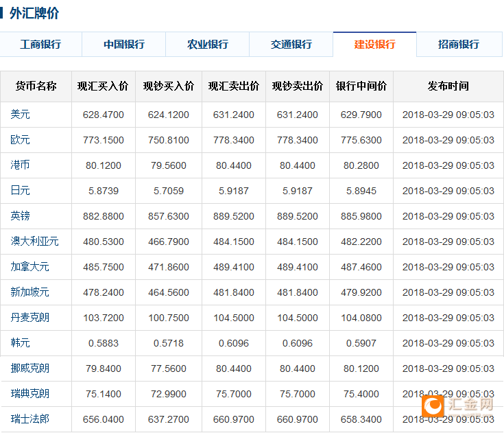Open the 澳大利亚元 currency link

tap(35, 242)
